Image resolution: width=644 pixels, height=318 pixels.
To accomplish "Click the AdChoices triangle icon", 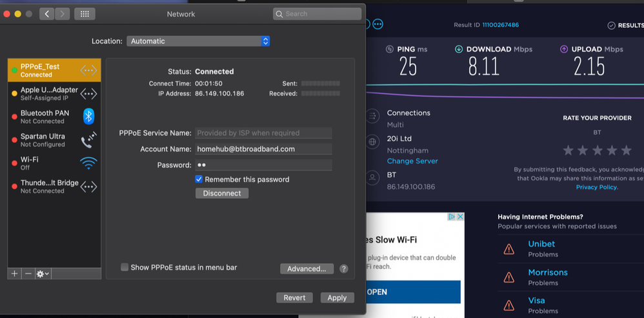I will [x=452, y=217].
